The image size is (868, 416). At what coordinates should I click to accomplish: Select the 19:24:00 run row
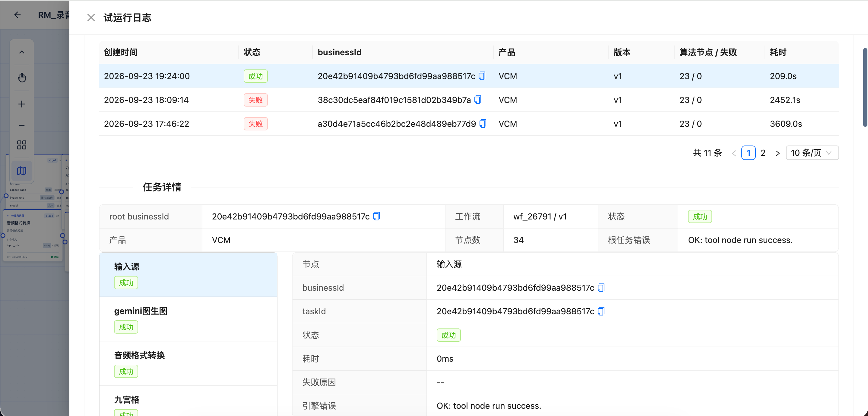pyautogui.click(x=469, y=76)
